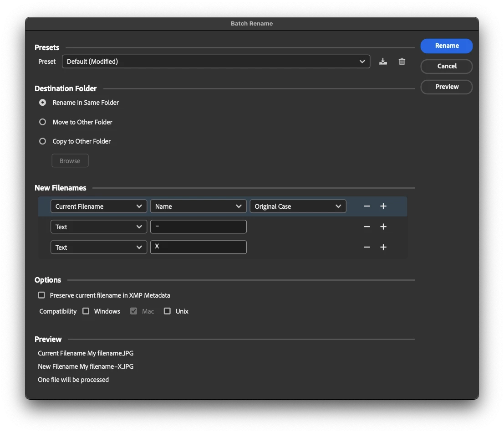This screenshot has height=433, width=504.
Task: Add a row after Current Filename with plus icon
Action: point(383,206)
